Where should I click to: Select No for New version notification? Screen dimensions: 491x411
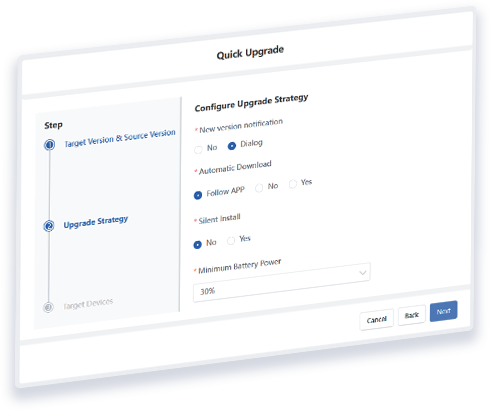(x=198, y=150)
